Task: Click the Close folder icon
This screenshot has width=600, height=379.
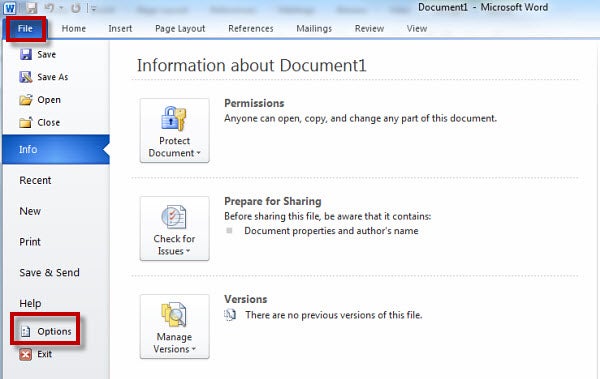Action: pos(26,123)
